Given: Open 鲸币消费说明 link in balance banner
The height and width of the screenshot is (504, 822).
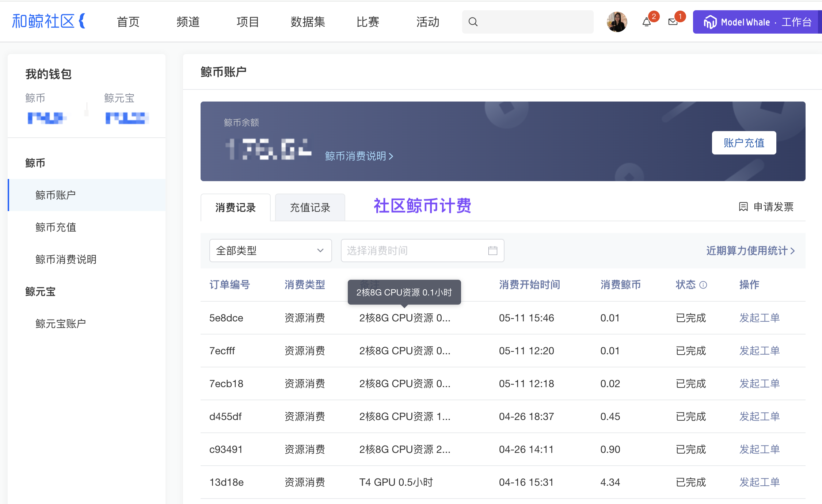Looking at the screenshot, I should [359, 156].
